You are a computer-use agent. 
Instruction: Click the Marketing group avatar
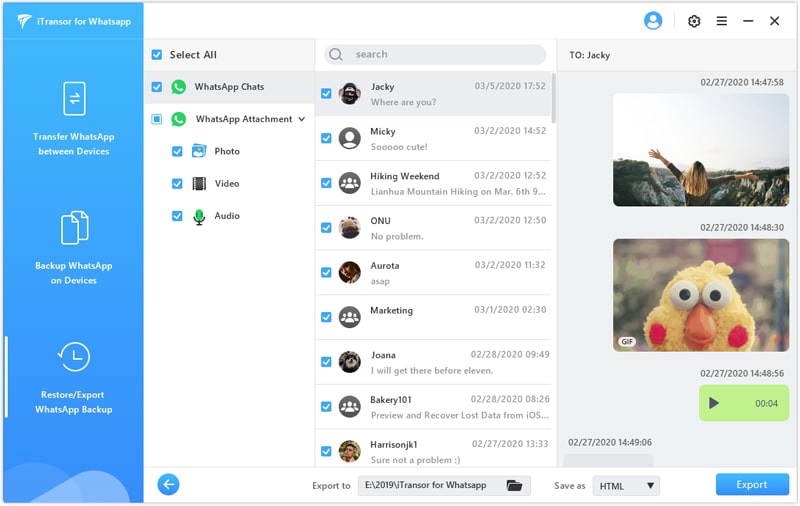tap(349, 317)
